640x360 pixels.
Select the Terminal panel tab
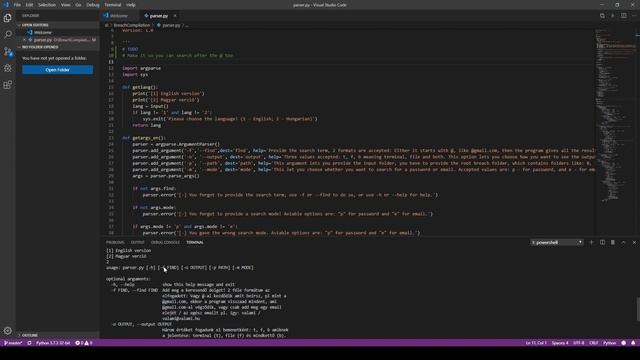pos(195,242)
